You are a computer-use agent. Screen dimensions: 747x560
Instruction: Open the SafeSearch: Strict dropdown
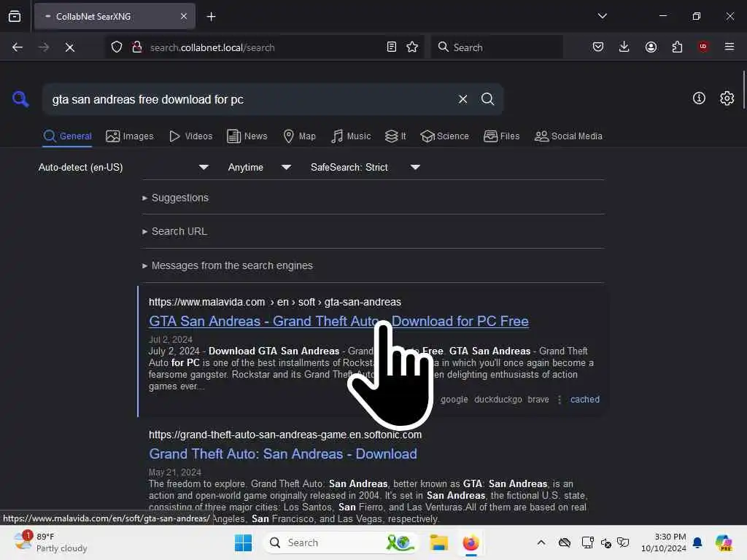[365, 167]
